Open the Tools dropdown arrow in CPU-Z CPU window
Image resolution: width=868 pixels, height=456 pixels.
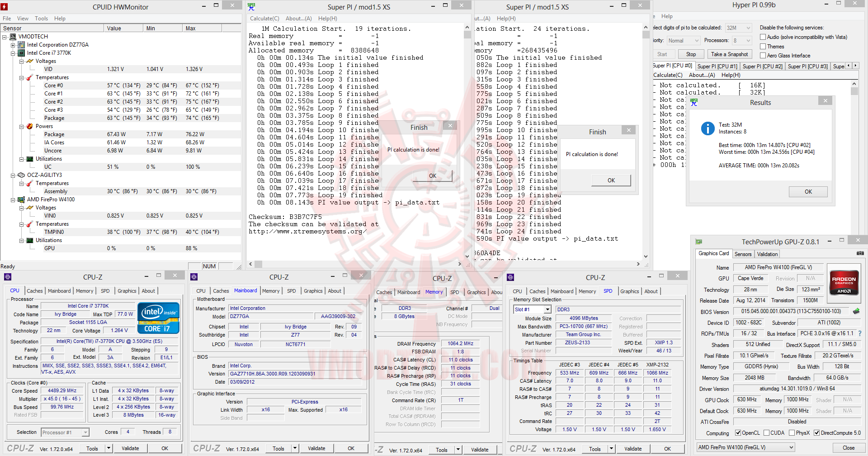108,448
